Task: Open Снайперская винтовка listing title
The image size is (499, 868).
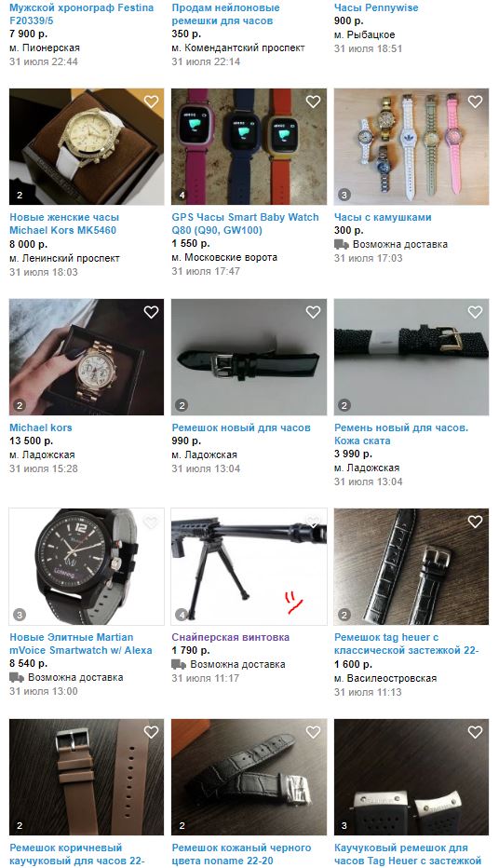Action: click(231, 637)
